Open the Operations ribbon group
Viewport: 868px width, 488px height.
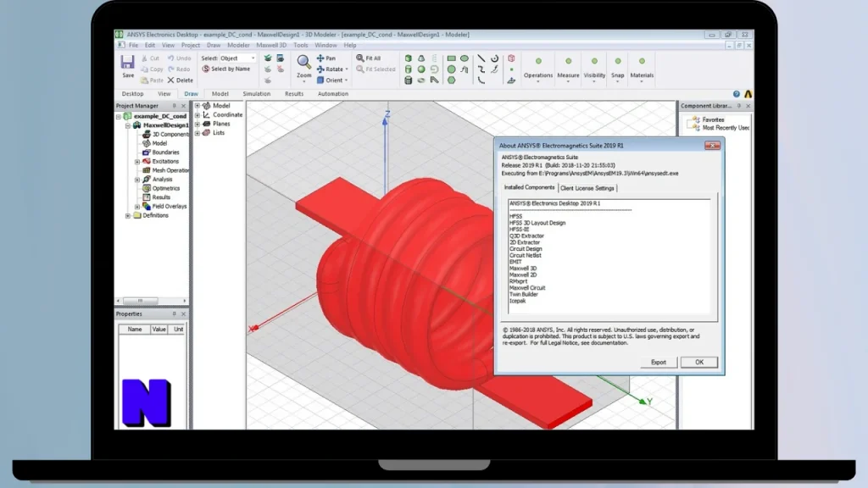pos(538,69)
